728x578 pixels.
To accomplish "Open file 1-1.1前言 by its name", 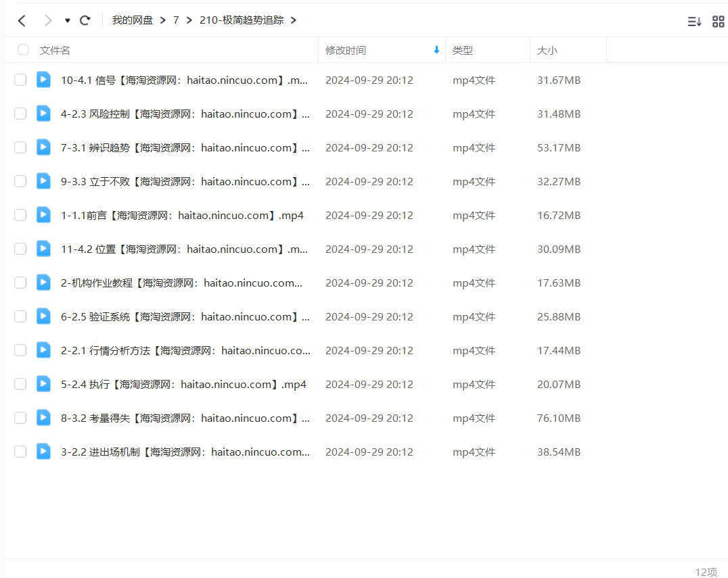I will tap(182, 215).
